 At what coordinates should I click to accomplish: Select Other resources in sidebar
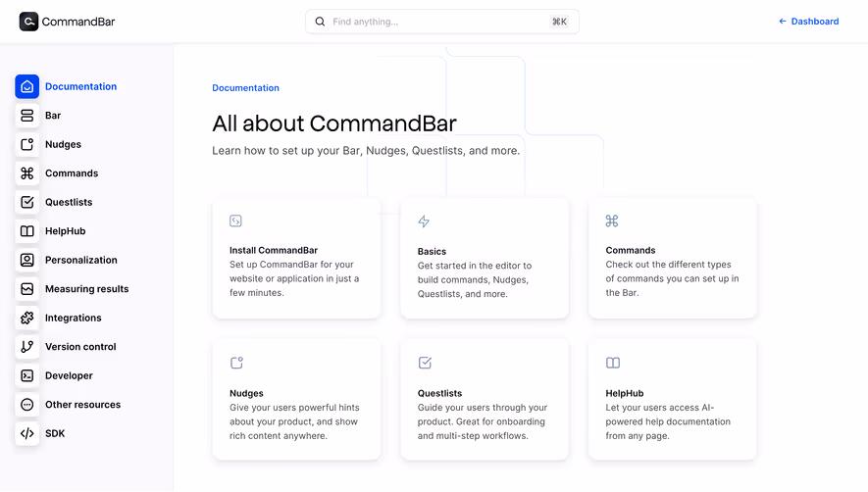[x=83, y=405]
